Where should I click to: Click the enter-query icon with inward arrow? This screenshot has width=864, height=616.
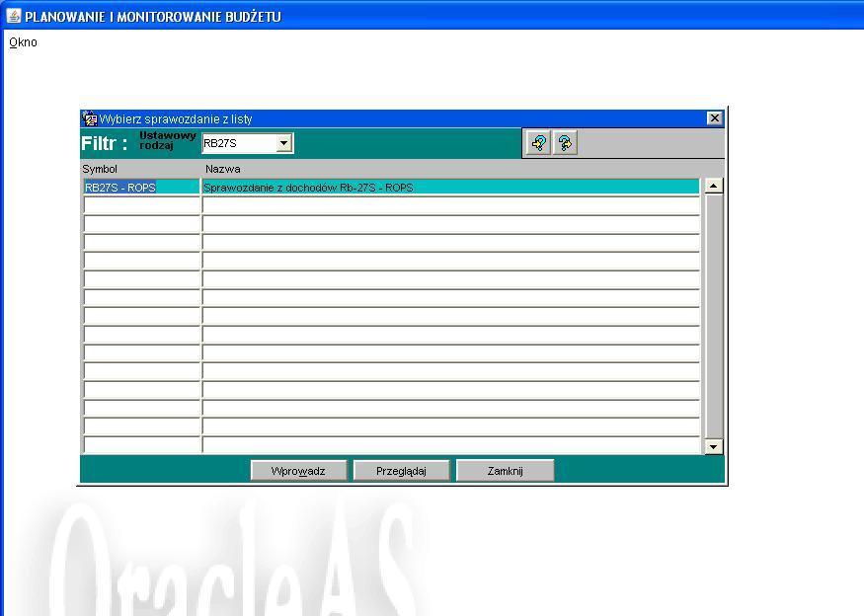pos(538,143)
